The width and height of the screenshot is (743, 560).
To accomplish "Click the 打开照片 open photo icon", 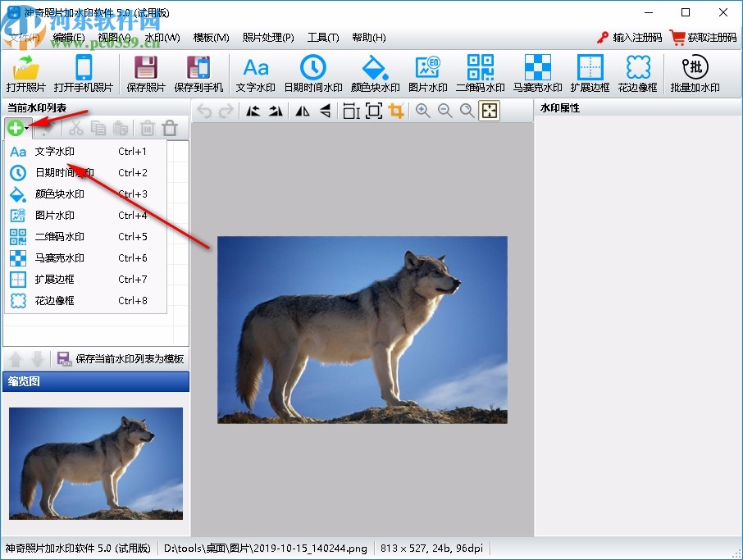I will [25, 68].
